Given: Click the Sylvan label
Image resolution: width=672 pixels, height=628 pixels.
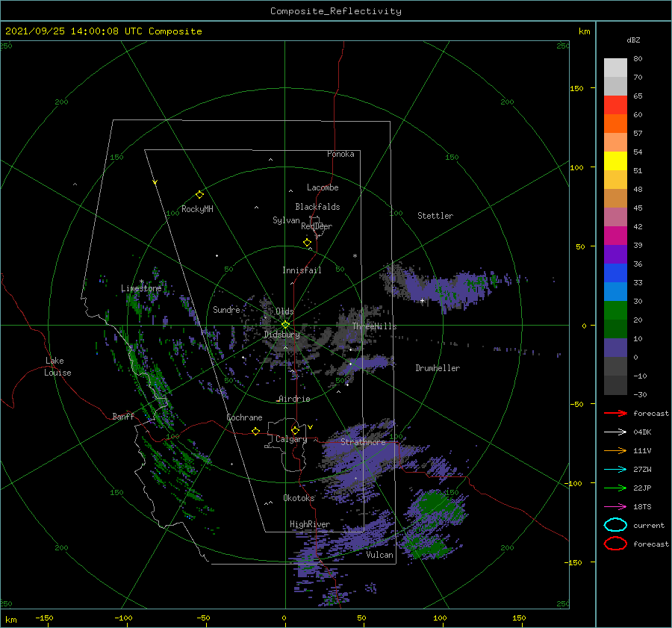Looking at the screenshot, I should pyautogui.click(x=286, y=220).
